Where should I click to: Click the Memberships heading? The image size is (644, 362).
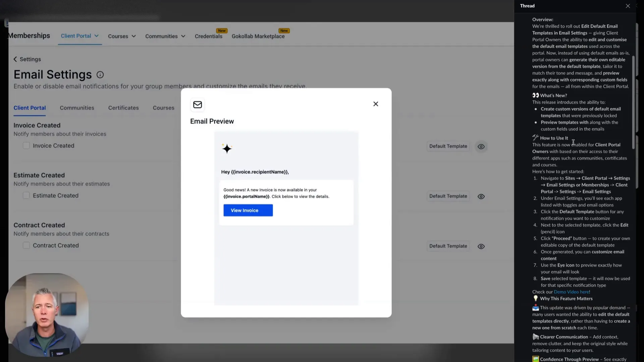point(29,36)
